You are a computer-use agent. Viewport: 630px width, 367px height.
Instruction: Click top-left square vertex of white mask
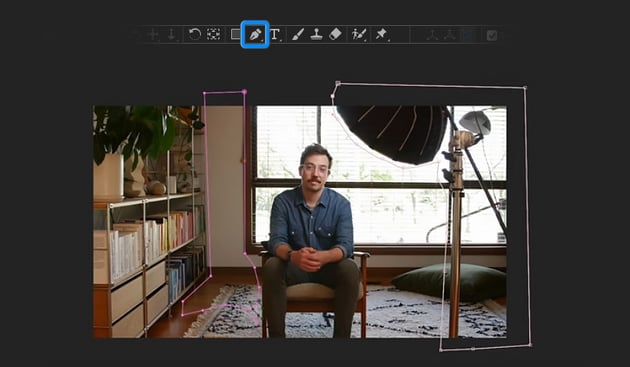tap(338, 84)
